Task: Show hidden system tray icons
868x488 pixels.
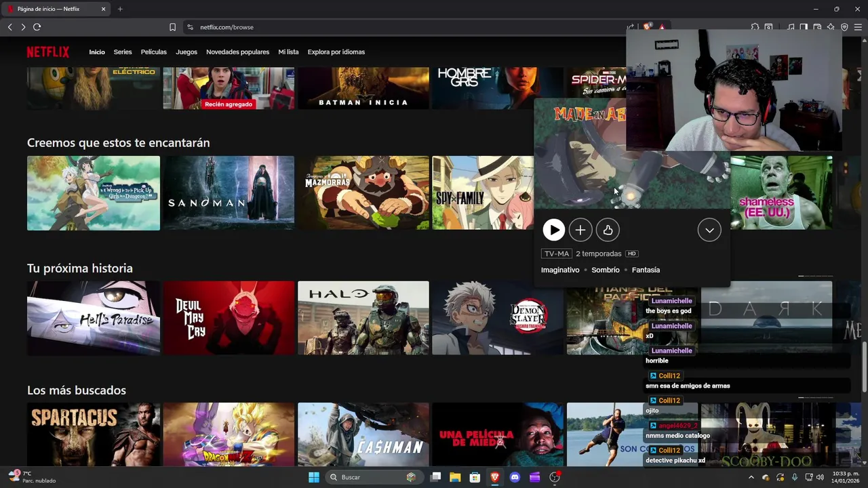Action: coord(751,477)
